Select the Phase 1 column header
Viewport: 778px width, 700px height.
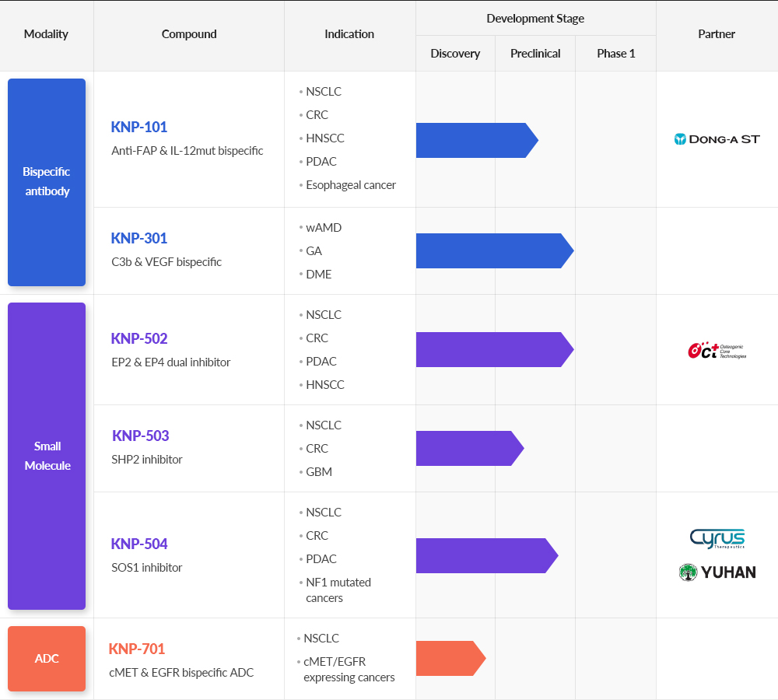tap(615, 54)
